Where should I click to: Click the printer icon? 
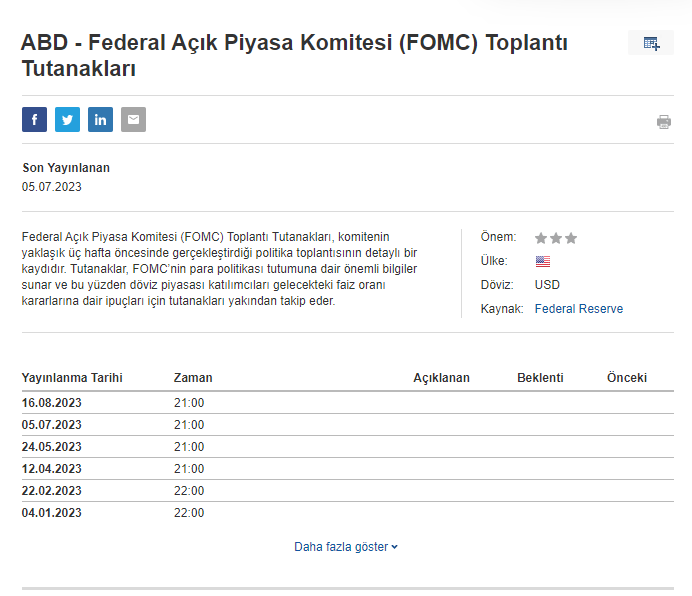click(664, 122)
